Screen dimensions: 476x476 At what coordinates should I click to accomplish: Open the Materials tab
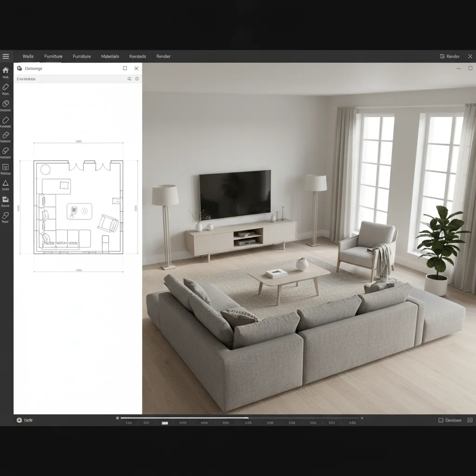(110, 56)
